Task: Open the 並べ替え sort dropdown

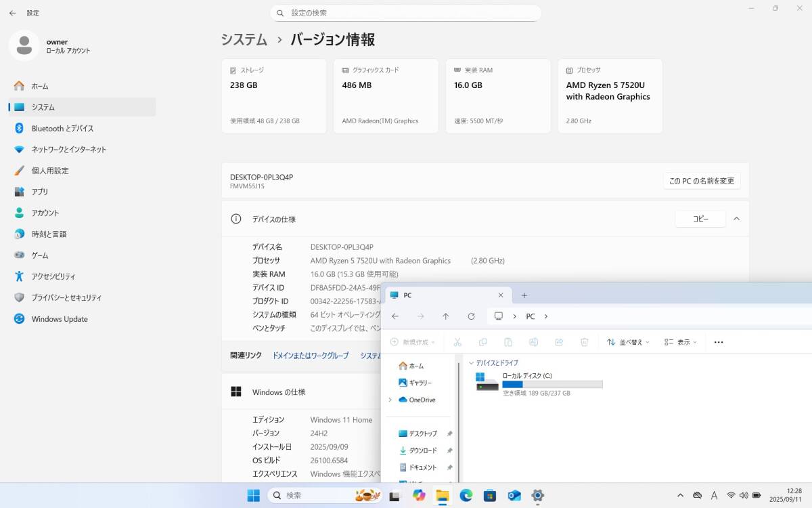Action: click(x=628, y=342)
